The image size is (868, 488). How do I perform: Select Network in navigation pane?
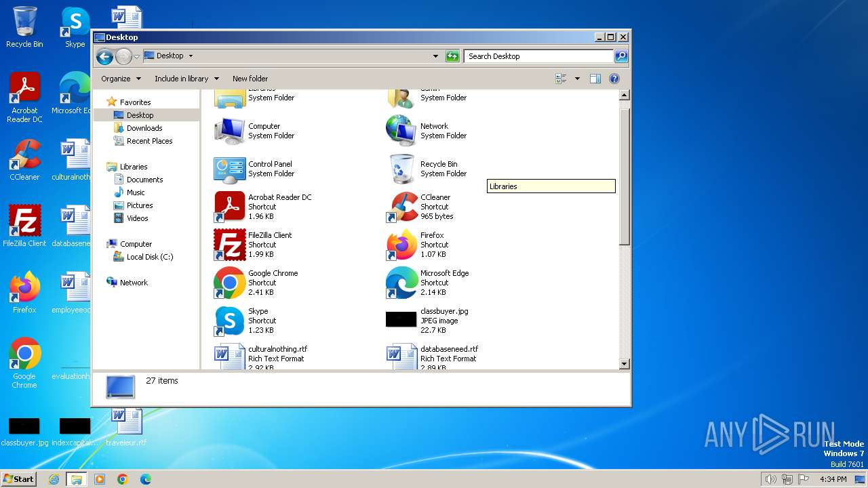point(127,283)
